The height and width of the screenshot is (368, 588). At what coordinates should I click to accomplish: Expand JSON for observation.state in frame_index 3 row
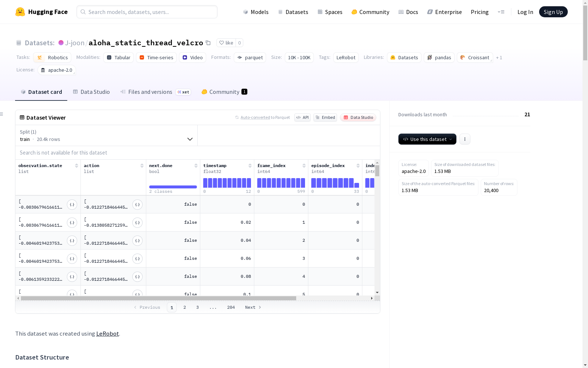(72, 259)
